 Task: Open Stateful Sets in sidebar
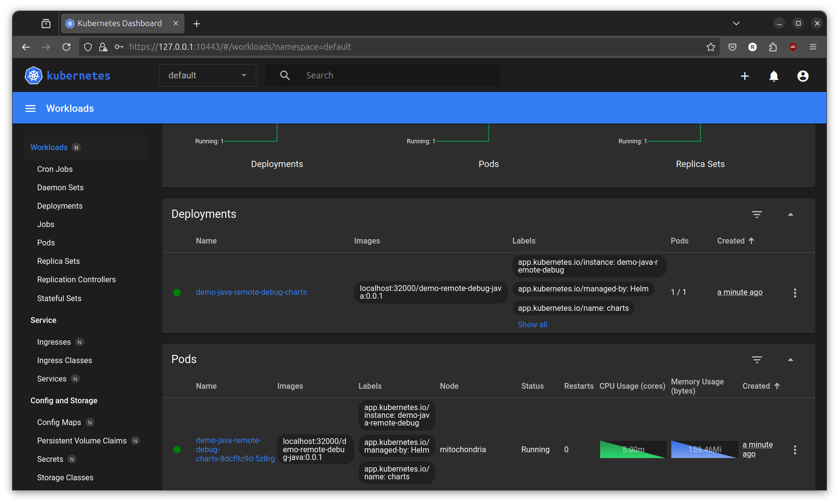pos(59,298)
